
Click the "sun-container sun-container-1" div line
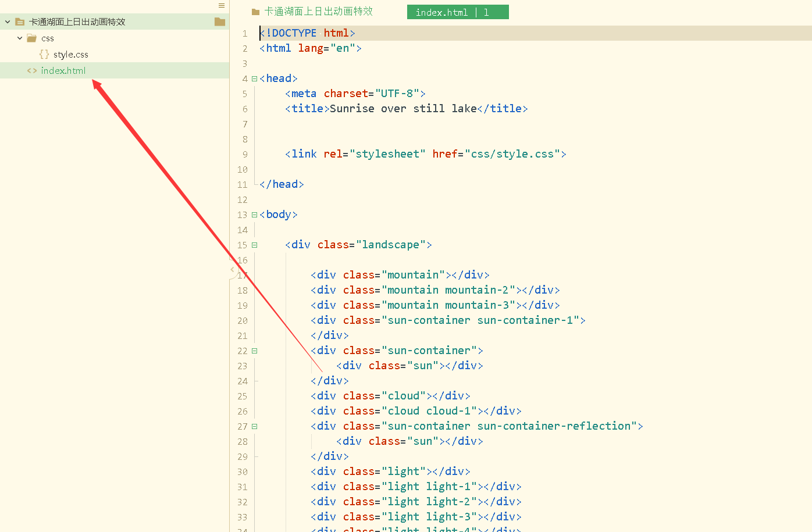click(448, 320)
